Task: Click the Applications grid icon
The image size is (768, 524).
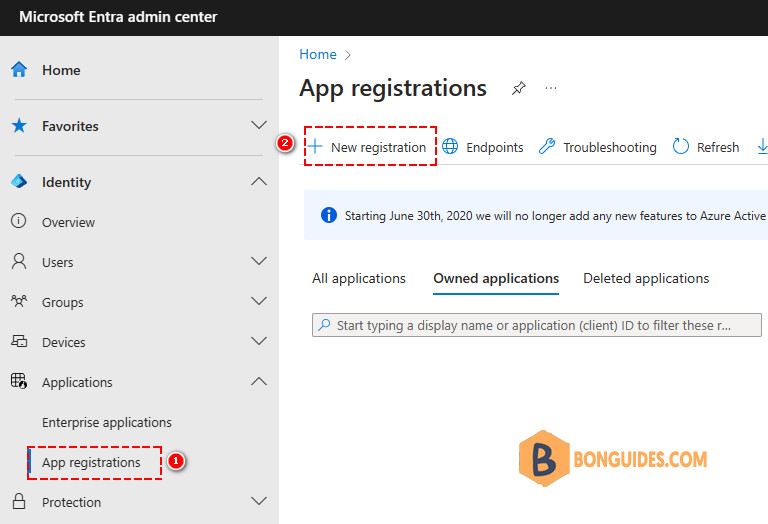Action: click(x=19, y=381)
